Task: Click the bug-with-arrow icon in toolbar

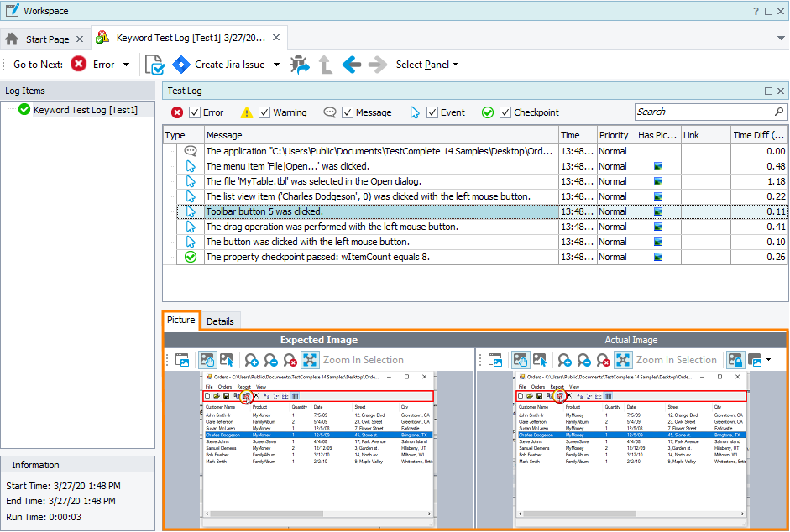Action: 299,65
